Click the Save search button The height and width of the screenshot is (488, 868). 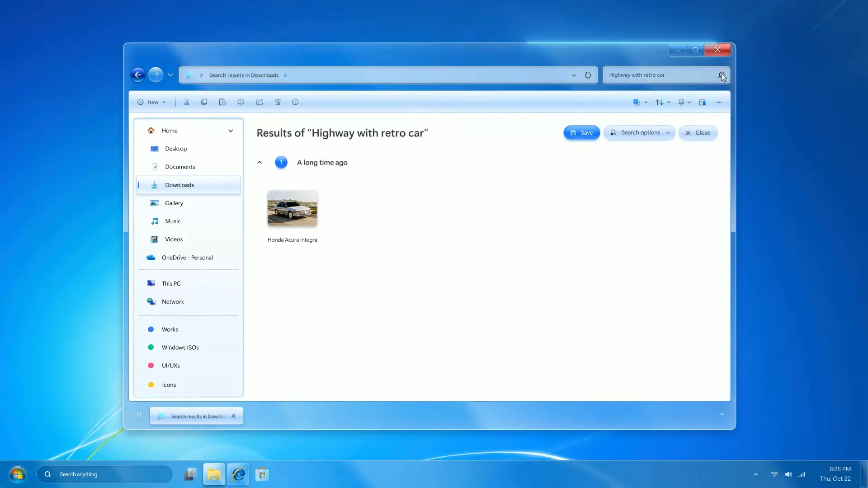tap(581, 133)
